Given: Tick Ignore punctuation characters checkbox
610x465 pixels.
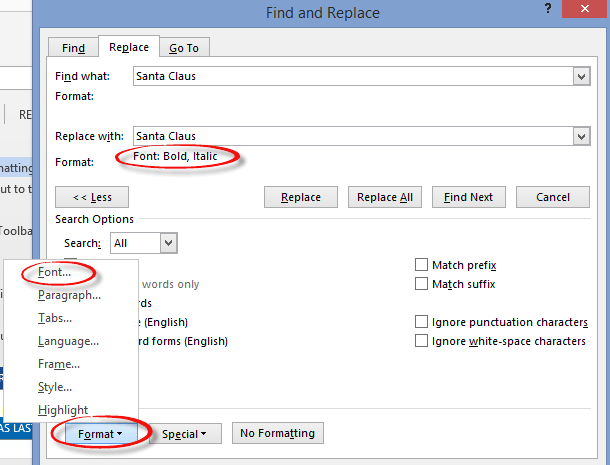Looking at the screenshot, I should pos(421,322).
